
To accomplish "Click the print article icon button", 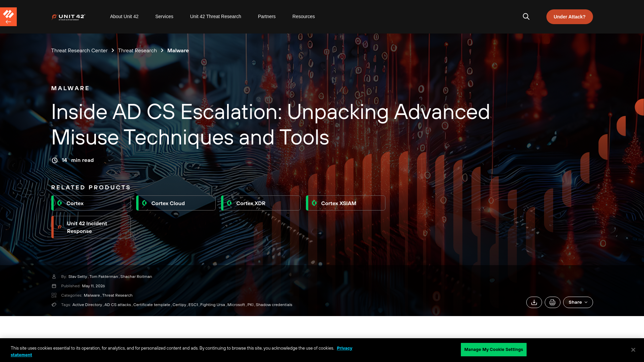I will [552, 302].
